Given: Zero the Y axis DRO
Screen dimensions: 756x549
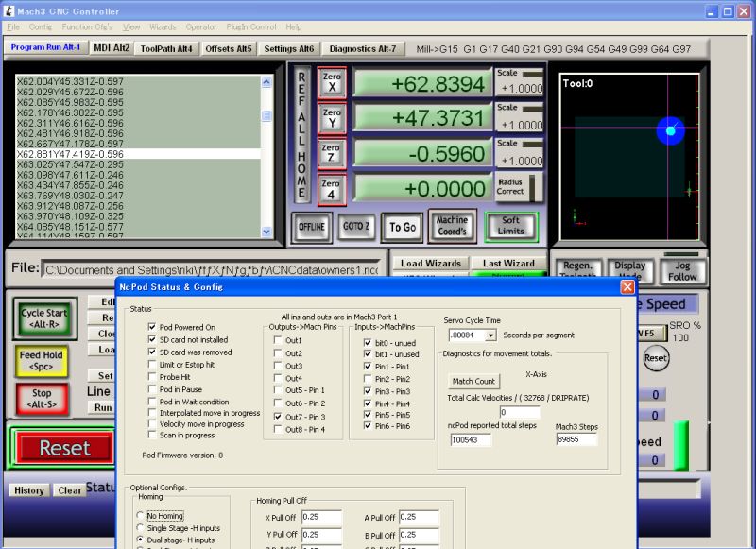Looking at the screenshot, I should point(332,118).
